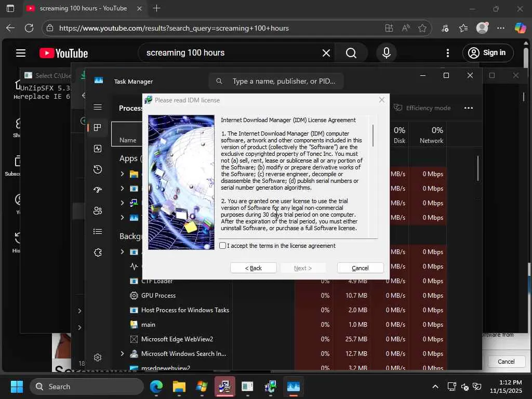Start YouTube voice search with microphone
The height and width of the screenshot is (399, 532).
click(386, 53)
